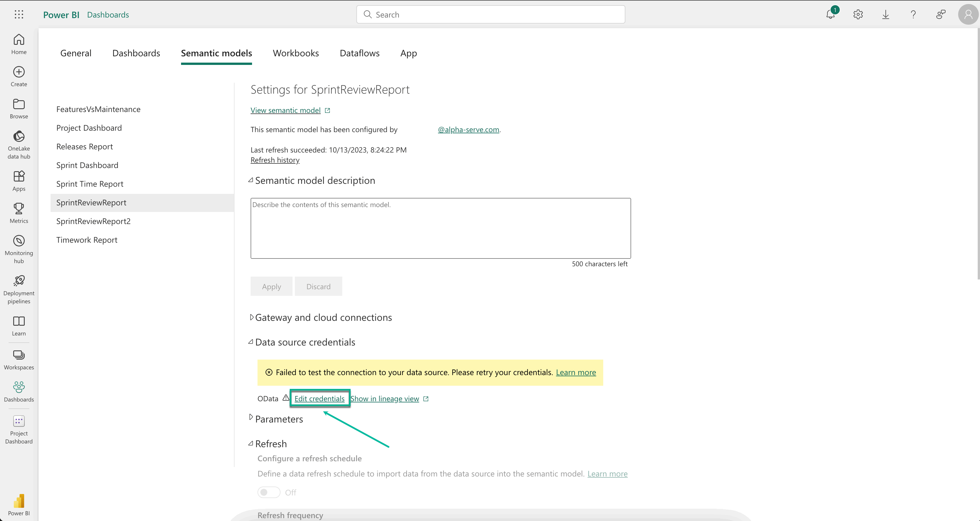Image resolution: width=980 pixels, height=521 pixels.
Task: Click the semantic model description text box
Action: (x=440, y=228)
